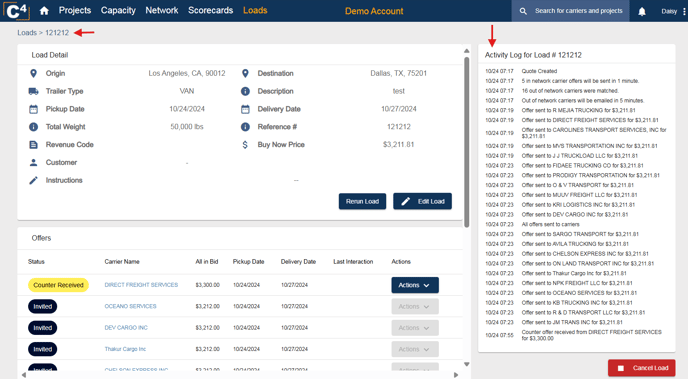Click the Total Weight info icon
The width and height of the screenshot is (688, 379).
33,127
